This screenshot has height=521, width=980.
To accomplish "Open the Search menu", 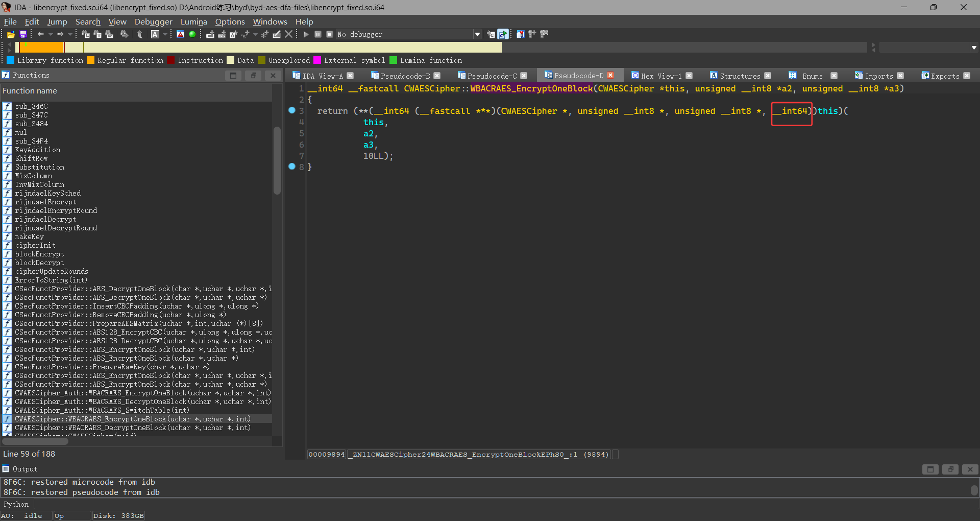I will coord(88,21).
